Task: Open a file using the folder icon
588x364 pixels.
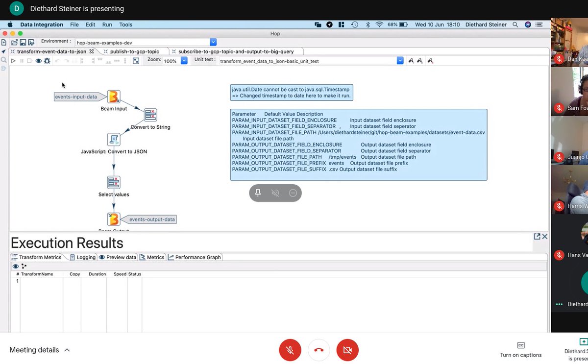Action: pos(14,43)
